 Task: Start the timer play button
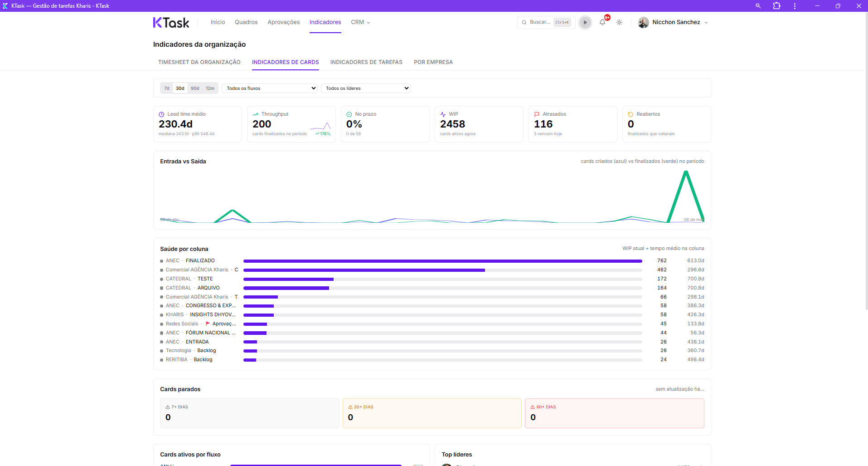coord(585,22)
